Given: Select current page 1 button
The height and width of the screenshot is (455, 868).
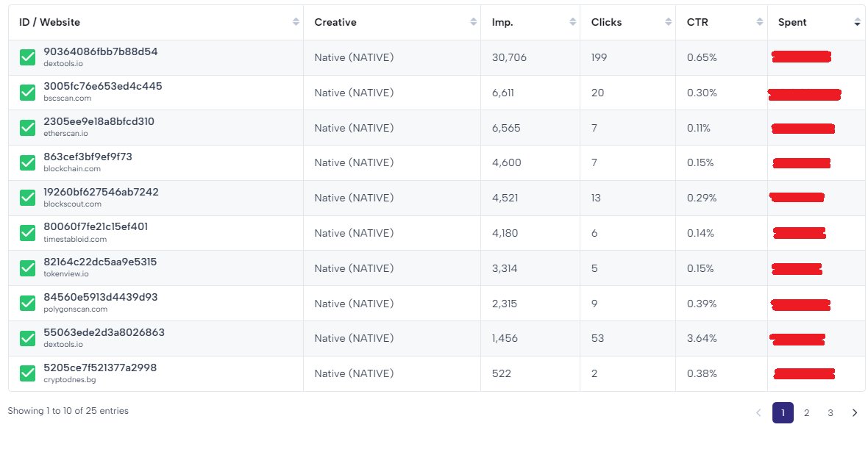Looking at the screenshot, I should (x=783, y=412).
